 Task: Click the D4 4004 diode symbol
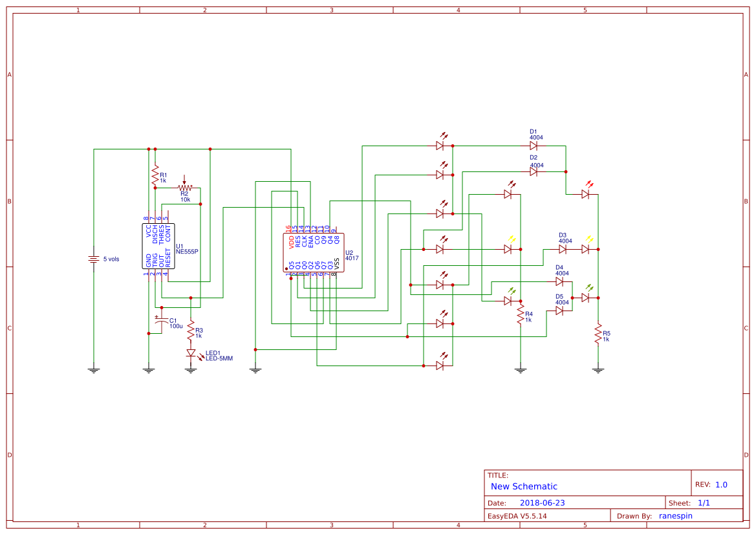click(x=559, y=281)
